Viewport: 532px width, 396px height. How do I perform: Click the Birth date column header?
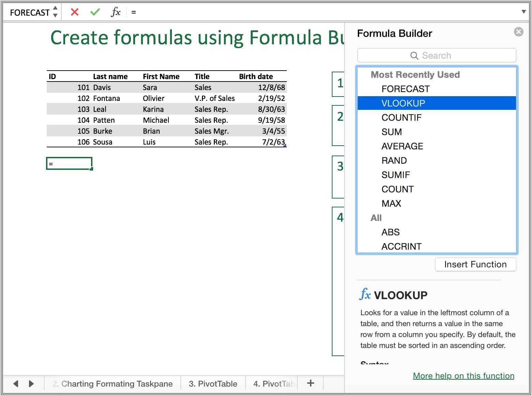pos(256,76)
